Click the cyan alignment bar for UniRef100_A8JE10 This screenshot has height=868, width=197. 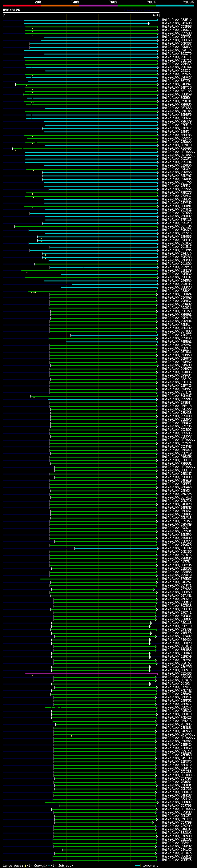91,20
